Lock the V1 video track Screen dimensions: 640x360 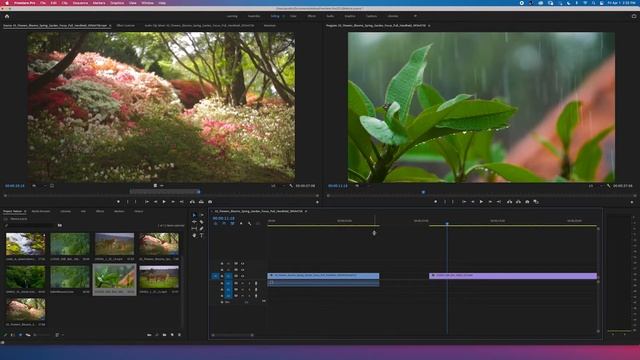tap(222, 276)
